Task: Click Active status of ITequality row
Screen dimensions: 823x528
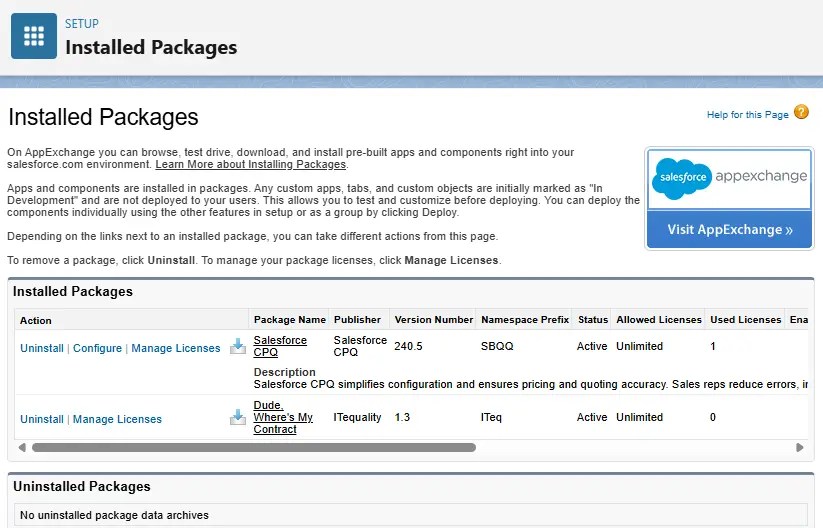Action: pyautogui.click(x=592, y=417)
